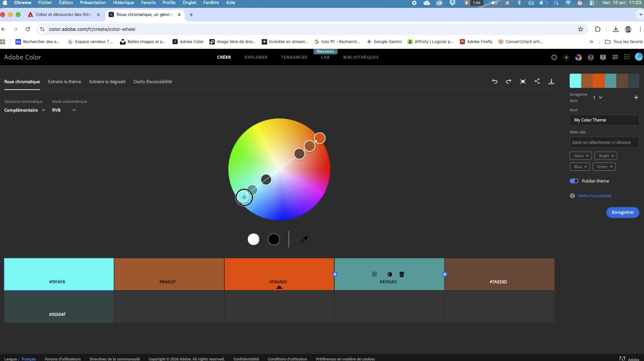Delete the #37A5A3 swatch with trash icon

pos(402,274)
